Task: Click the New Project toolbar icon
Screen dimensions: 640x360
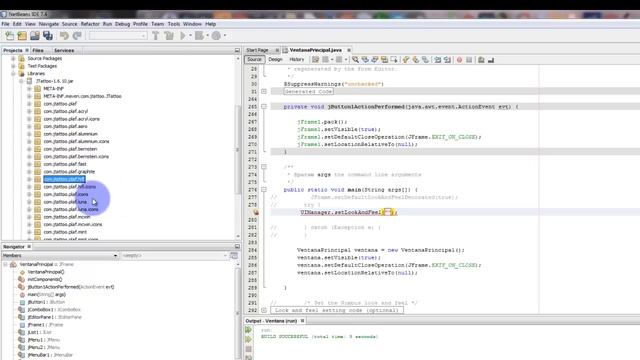Action: click(22, 36)
